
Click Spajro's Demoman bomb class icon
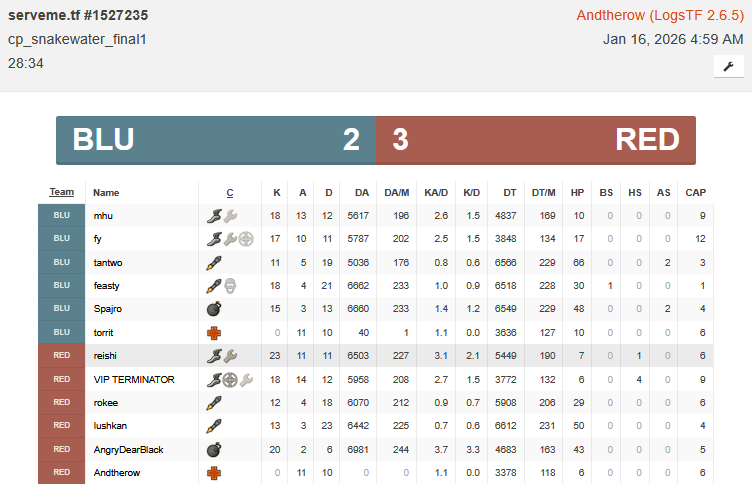[213, 309]
